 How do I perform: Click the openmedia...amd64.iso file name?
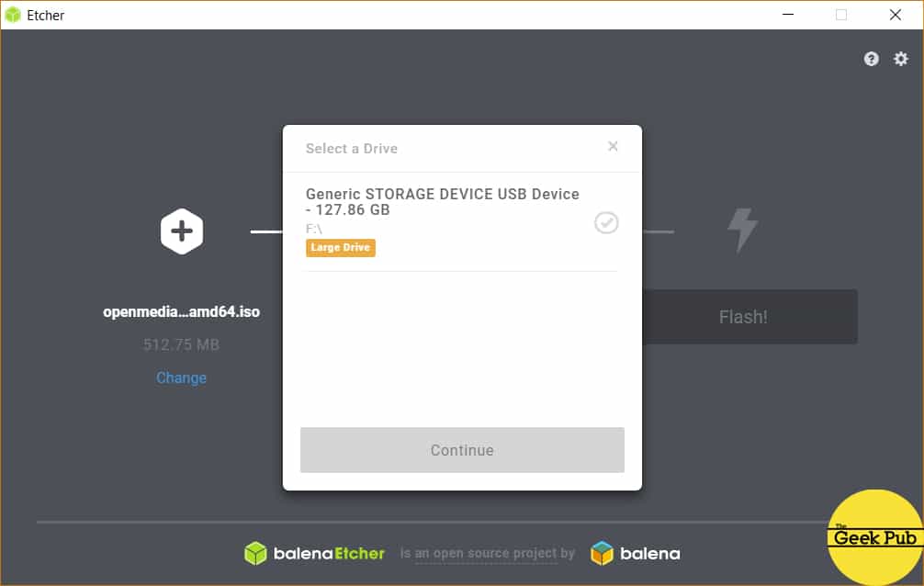click(x=182, y=311)
